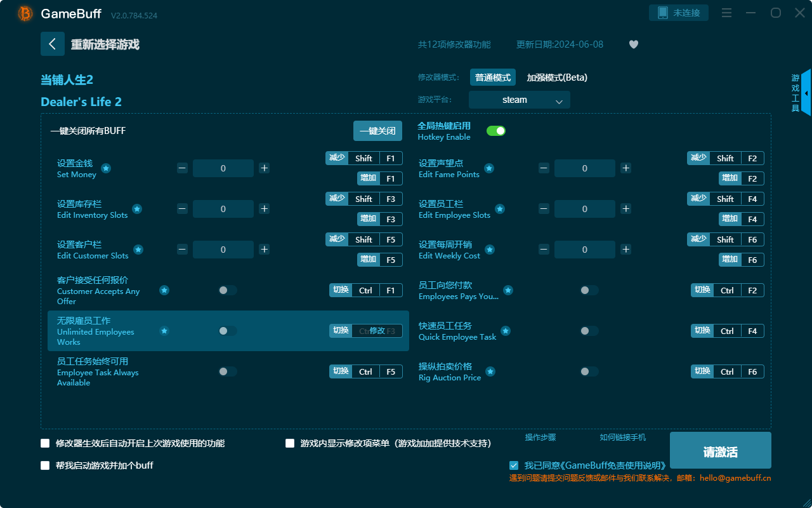This screenshot has width=812, height=508.
Task: Click star icon next to Set Money
Action: point(106,168)
